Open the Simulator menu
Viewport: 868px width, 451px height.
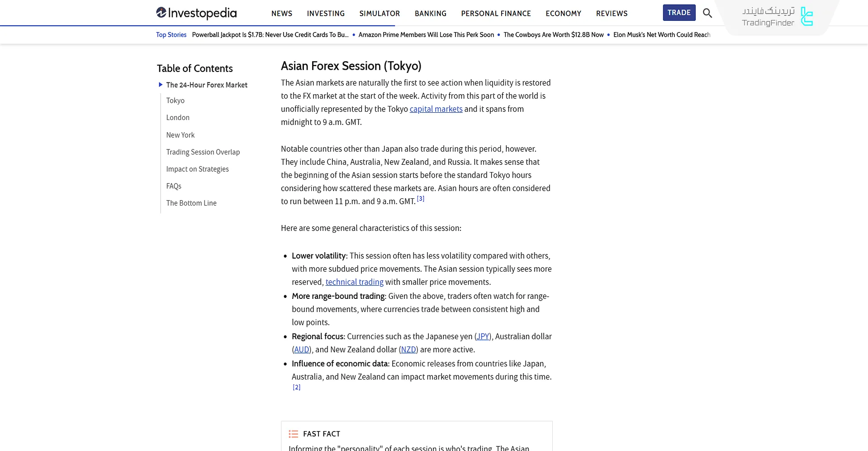pos(379,14)
